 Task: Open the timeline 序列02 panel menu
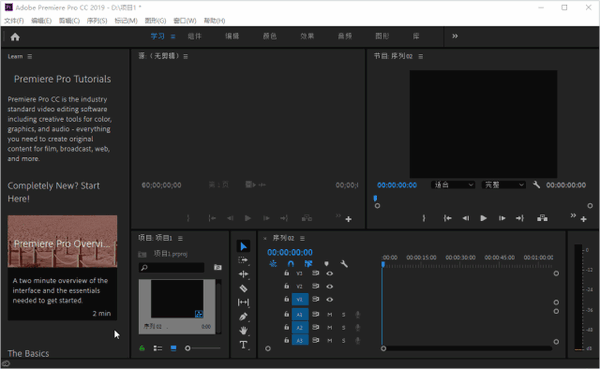[x=302, y=238]
